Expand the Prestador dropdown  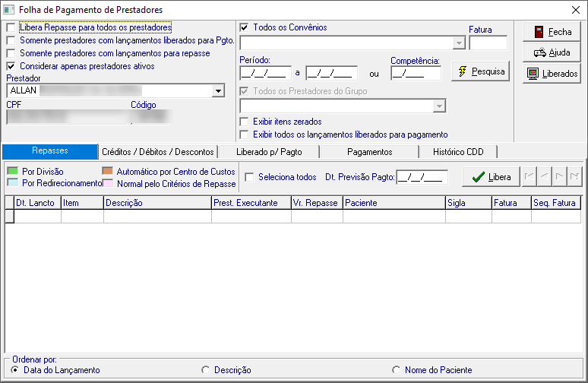(218, 90)
